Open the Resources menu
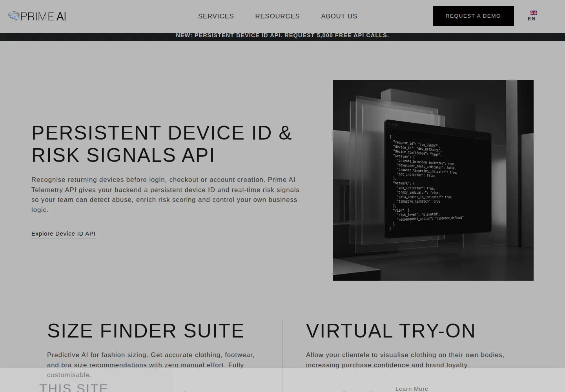The width and height of the screenshot is (565, 392). (277, 16)
